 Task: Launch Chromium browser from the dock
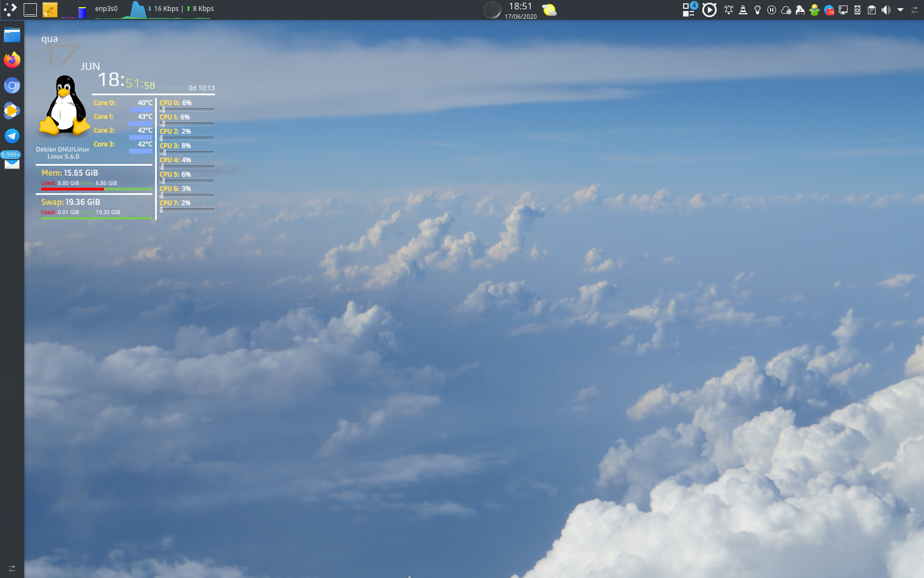[12, 85]
